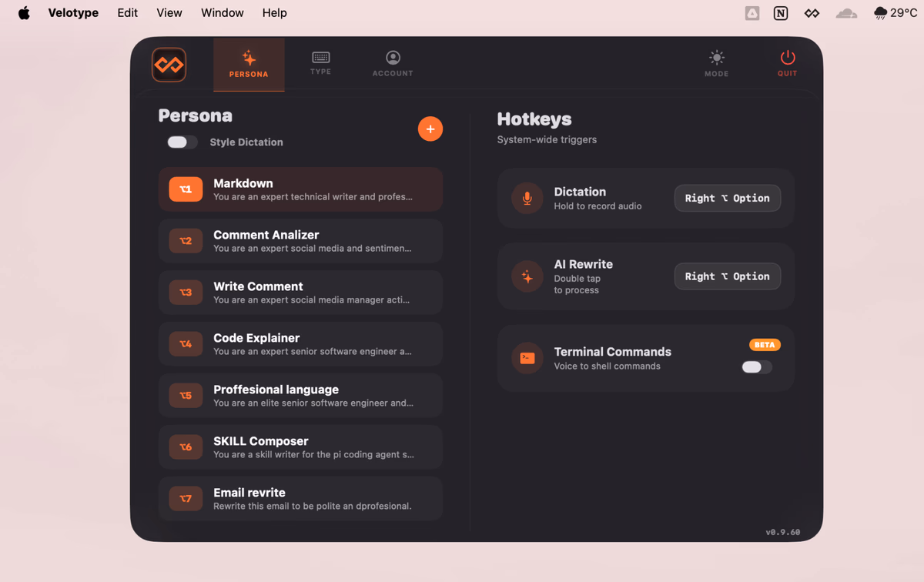The image size is (924, 582).
Task: Click the BETA badge
Action: 765,345
